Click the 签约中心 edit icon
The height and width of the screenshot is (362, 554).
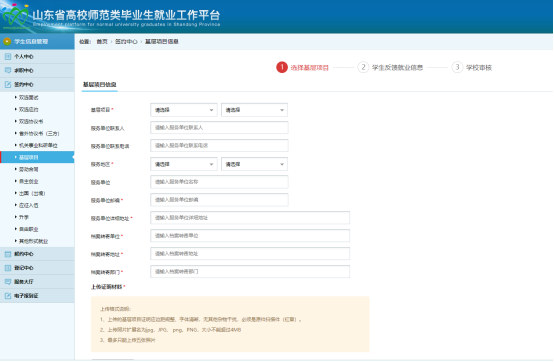tap(8, 84)
